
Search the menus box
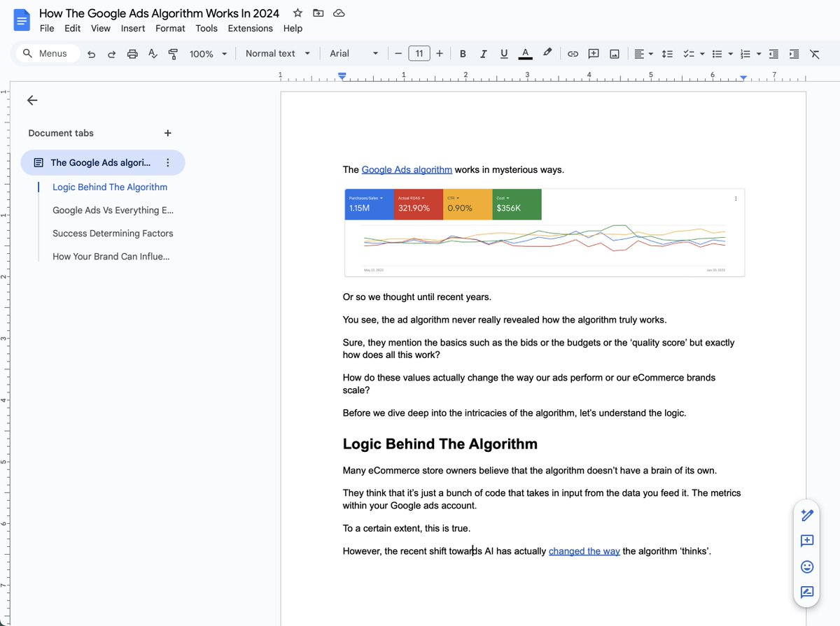[47, 54]
